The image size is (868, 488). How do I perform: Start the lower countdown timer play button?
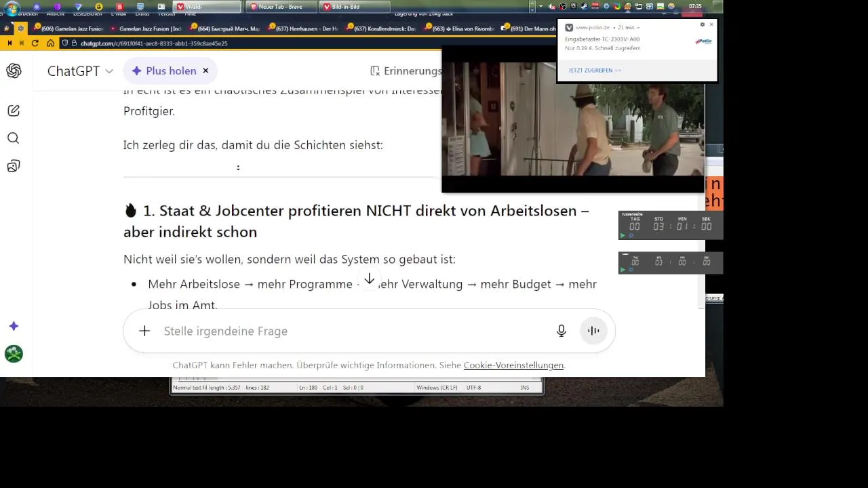[x=623, y=270]
